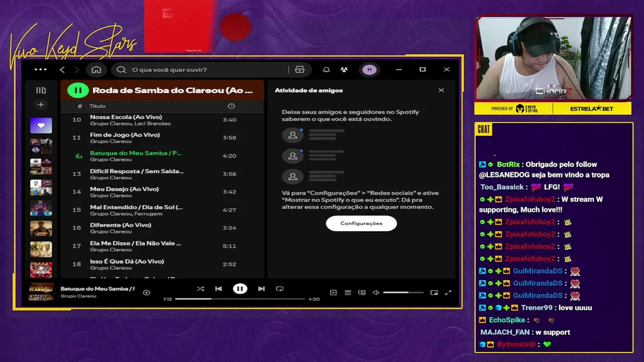This screenshot has width=644, height=362.
Task: Select track Nossa Escola (Ao Vivo)
Action: point(162,120)
